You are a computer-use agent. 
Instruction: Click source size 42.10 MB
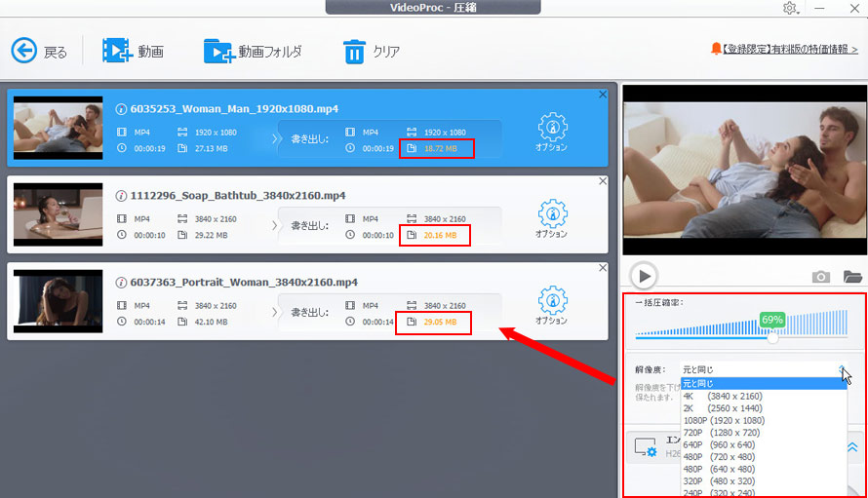(211, 322)
